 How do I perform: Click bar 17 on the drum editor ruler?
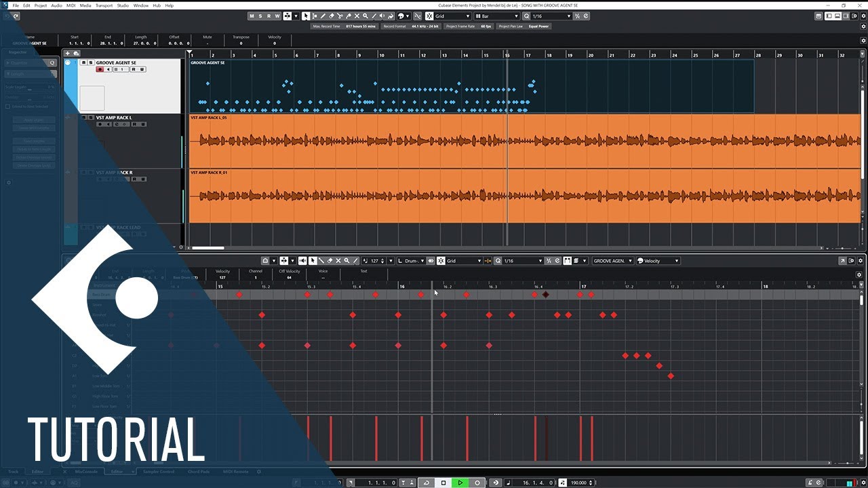click(583, 286)
